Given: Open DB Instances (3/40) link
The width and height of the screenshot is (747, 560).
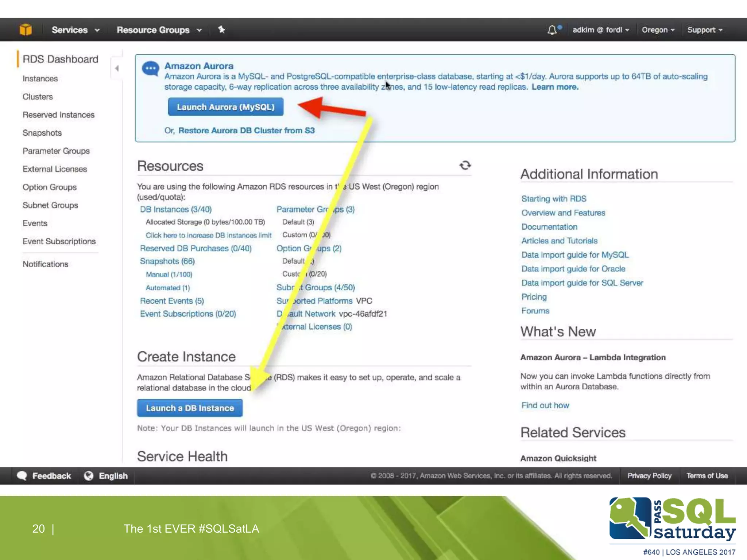Looking at the screenshot, I should point(175,209).
